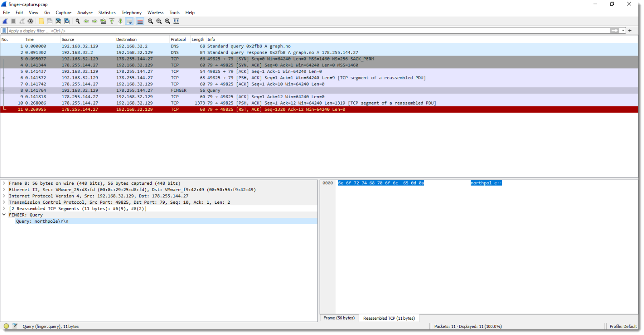The height and width of the screenshot is (335, 644).
Task: Sort packets by the Protocol column header
Action: coord(178,39)
